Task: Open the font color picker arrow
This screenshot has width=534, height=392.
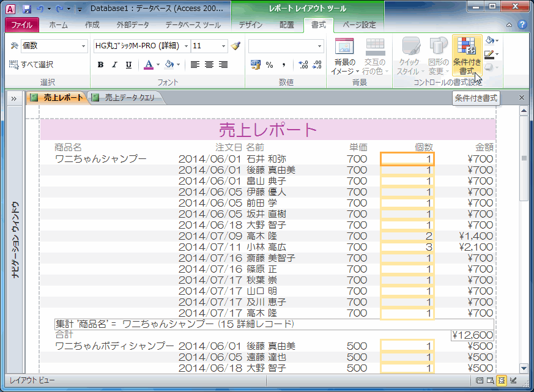Action: [x=159, y=65]
